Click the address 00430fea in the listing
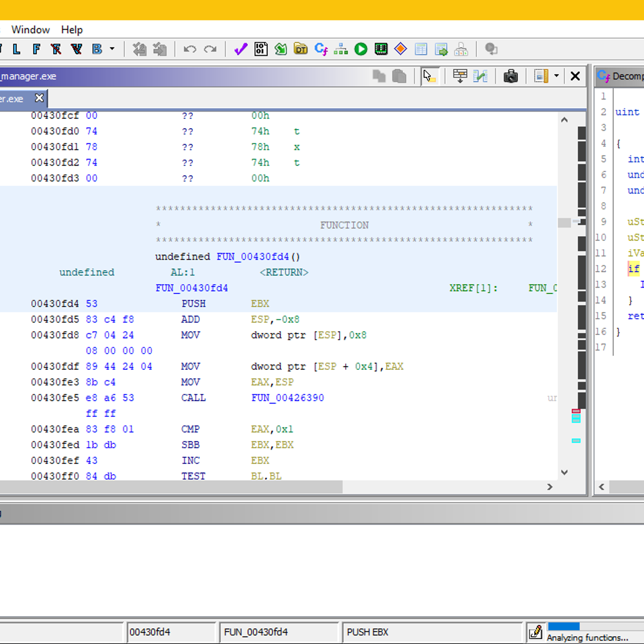Screen dimensions: 644x644 [55, 429]
